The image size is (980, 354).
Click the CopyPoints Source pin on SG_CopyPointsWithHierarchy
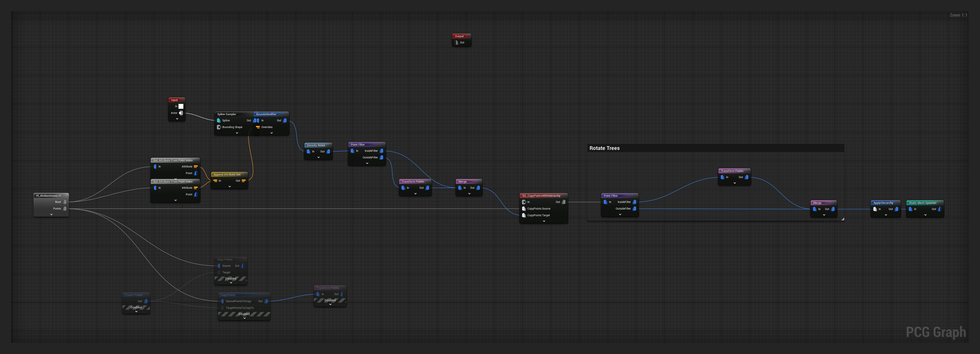[x=524, y=208]
